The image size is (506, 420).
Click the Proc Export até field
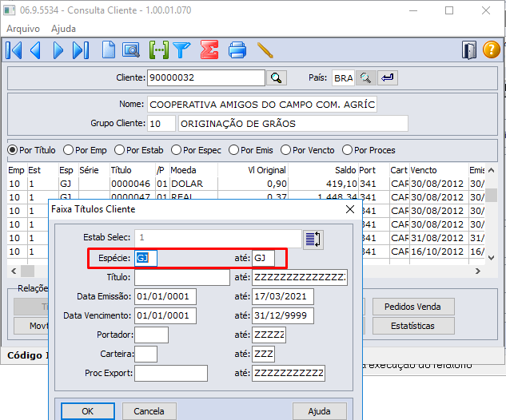(x=289, y=373)
